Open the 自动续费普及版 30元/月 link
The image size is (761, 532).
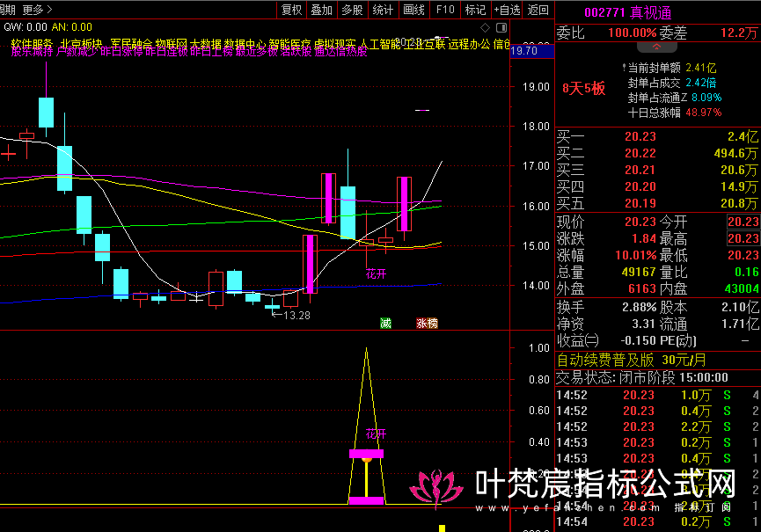tap(631, 360)
